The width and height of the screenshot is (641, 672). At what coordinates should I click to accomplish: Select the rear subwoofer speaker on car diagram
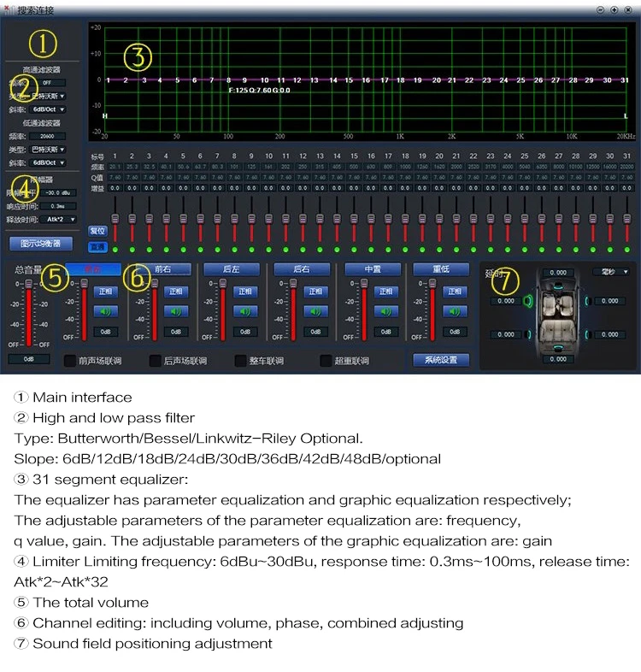(558, 348)
